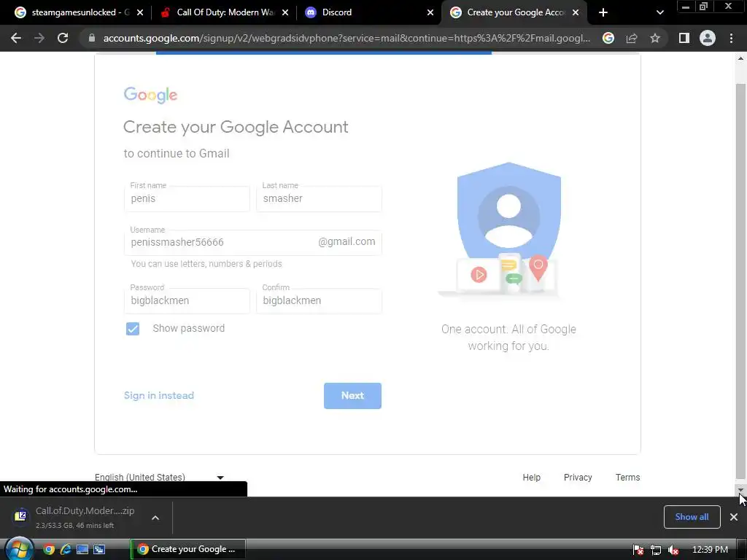The image size is (747, 560).
Task: Click Switch between windows icon
Action: [99, 550]
